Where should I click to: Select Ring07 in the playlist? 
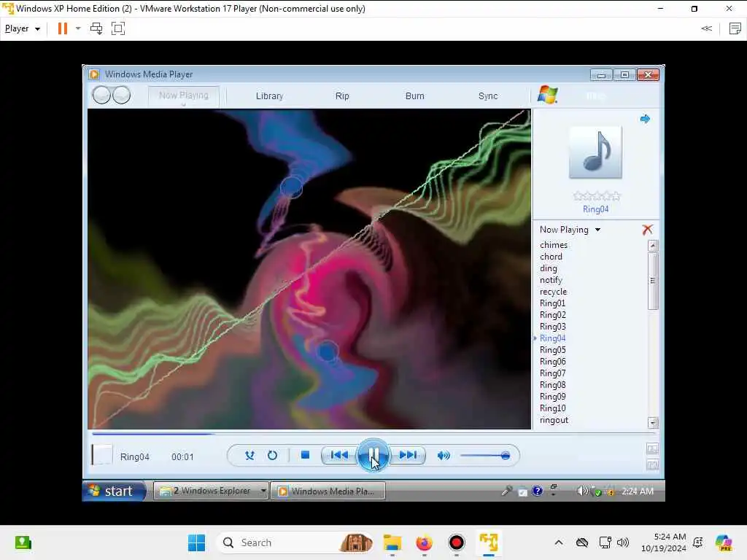tap(553, 373)
